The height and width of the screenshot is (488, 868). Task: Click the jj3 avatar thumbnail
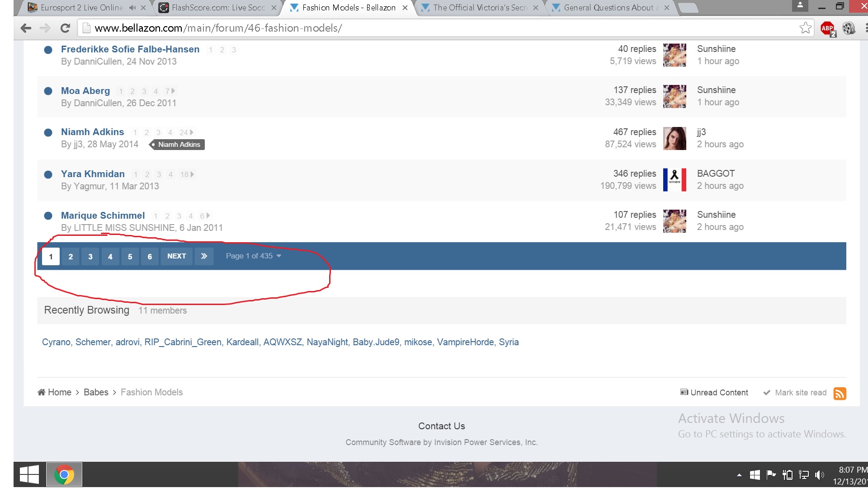(x=674, y=138)
